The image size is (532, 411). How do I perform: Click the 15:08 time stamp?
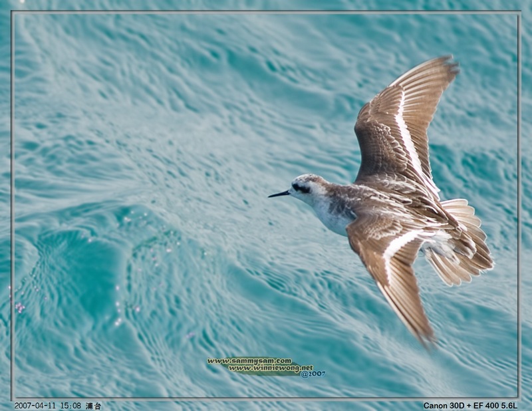(70, 405)
